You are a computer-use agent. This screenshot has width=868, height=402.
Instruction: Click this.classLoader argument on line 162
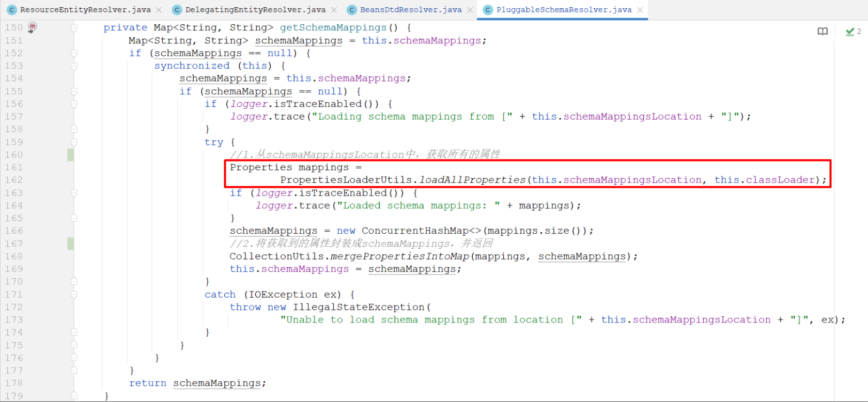(765, 180)
